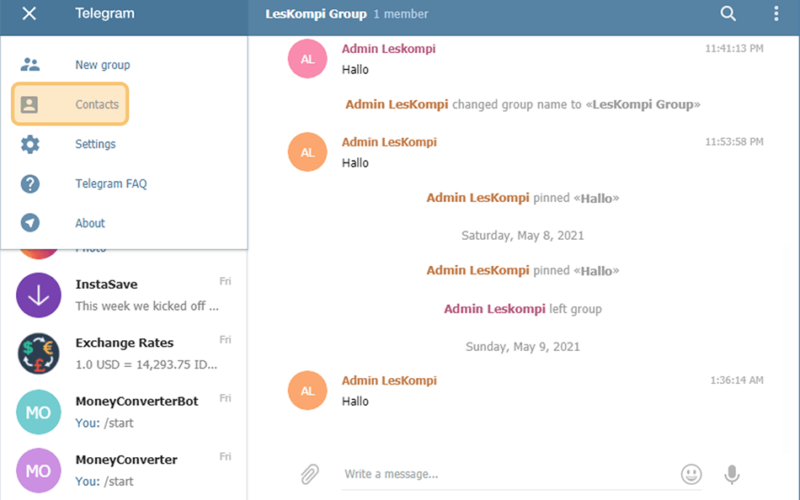Click Admin LesKompi name on 1:36:14 AM message
The width and height of the screenshot is (800, 500).
pyautogui.click(x=389, y=381)
